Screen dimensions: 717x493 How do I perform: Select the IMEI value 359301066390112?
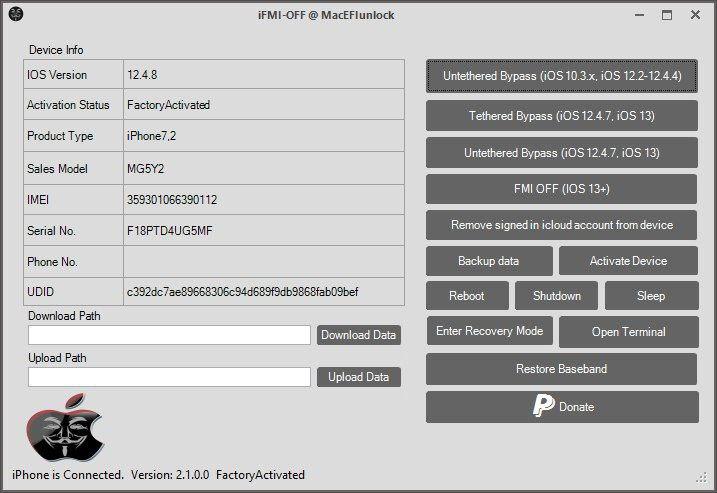[264, 200]
